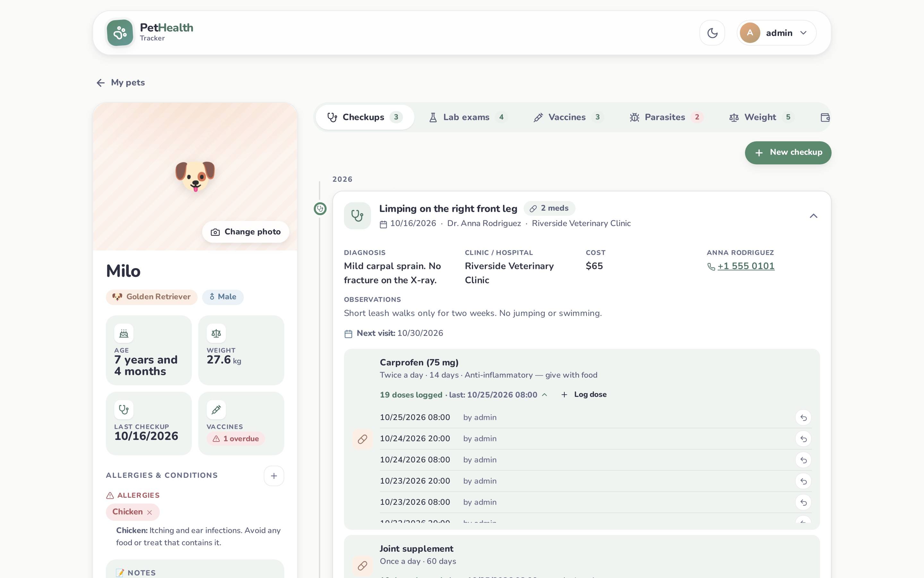Screen dimensions: 924x578
Task: Click the Next visit calendar icon
Action: [348, 334]
